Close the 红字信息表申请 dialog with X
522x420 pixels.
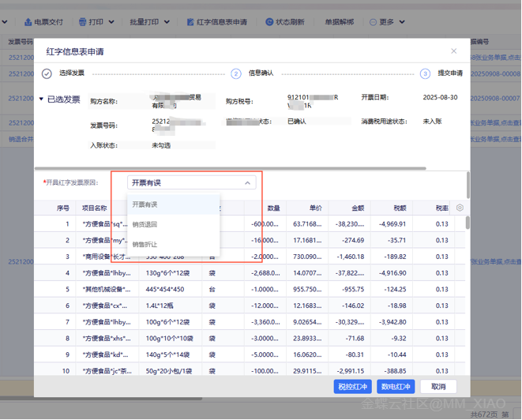click(x=454, y=51)
